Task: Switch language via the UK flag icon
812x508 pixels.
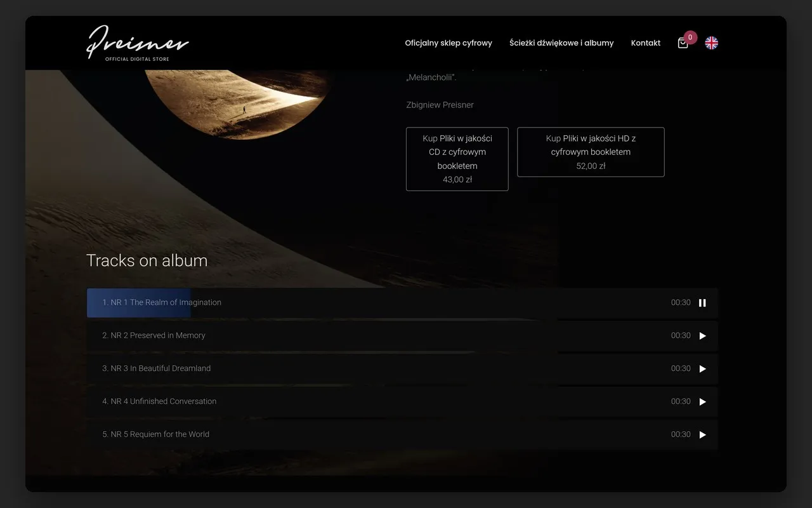Action: [712, 43]
